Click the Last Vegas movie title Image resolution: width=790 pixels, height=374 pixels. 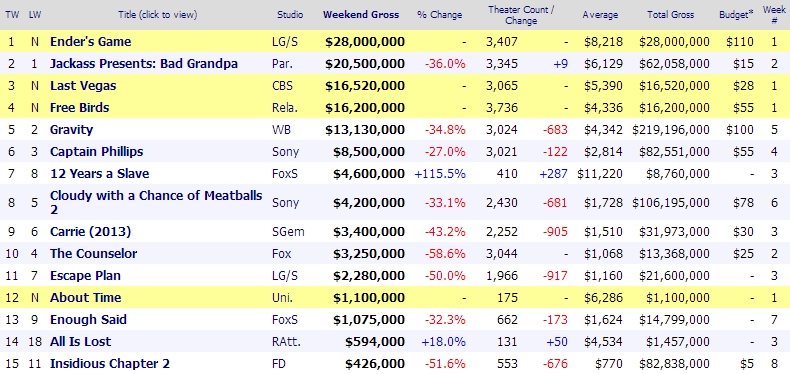83,86
